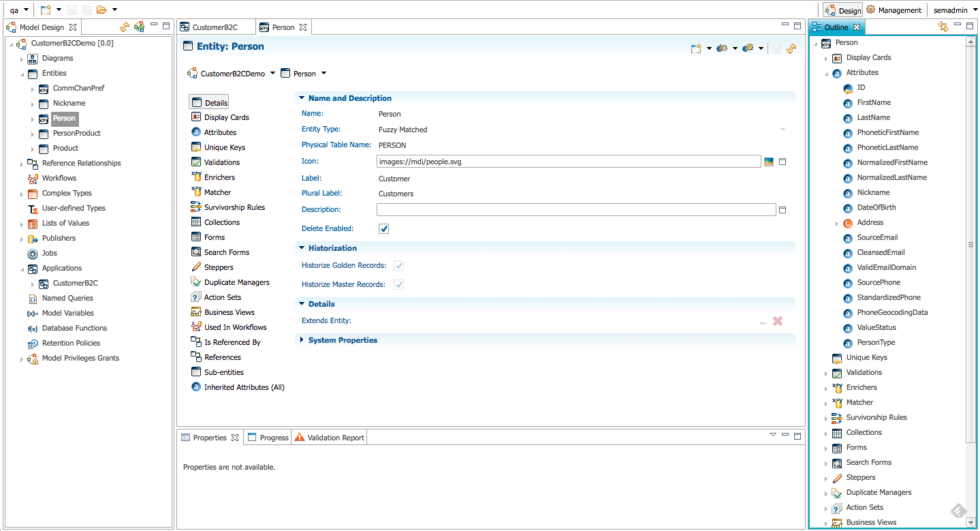Open the Management perspective

(x=894, y=10)
